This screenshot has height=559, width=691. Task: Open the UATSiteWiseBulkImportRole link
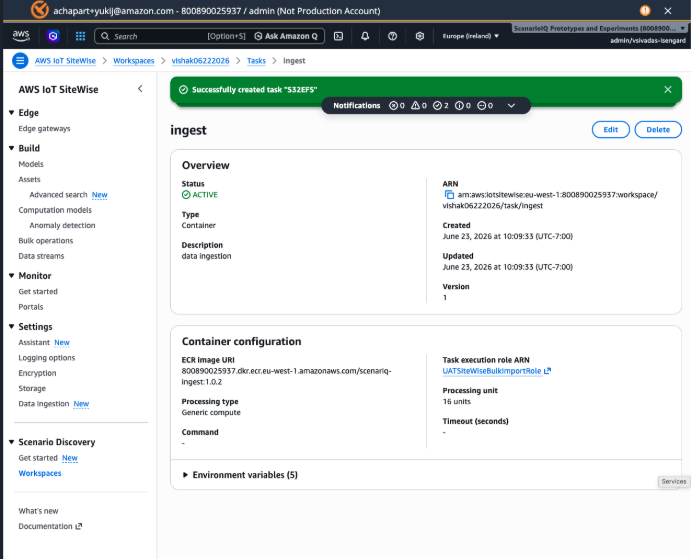tap(497, 371)
